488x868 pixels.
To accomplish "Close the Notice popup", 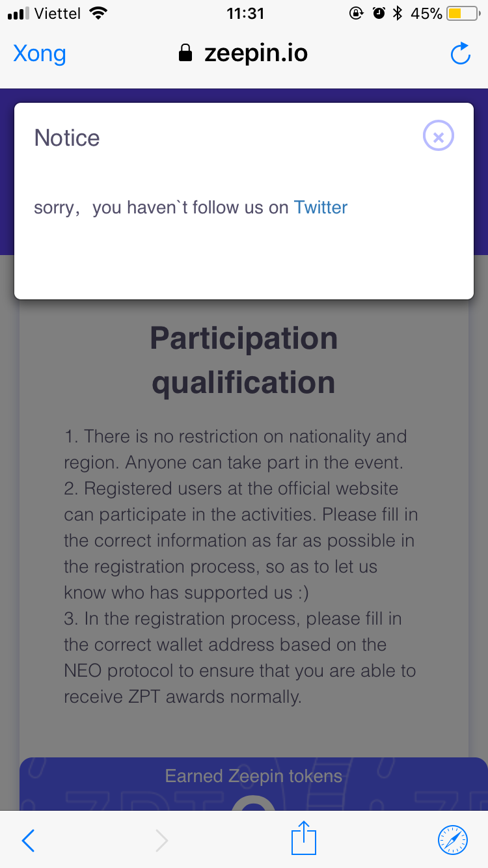I will 439,137.
